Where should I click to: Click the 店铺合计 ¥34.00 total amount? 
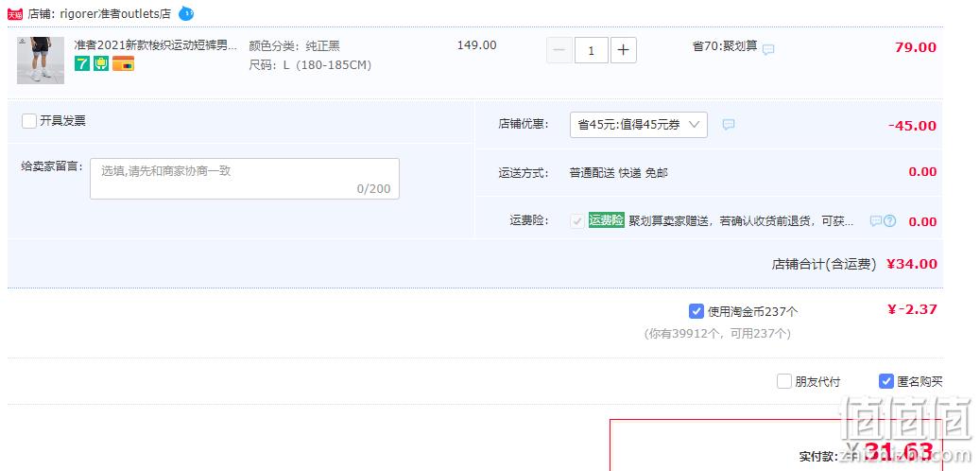click(x=912, y=264)
